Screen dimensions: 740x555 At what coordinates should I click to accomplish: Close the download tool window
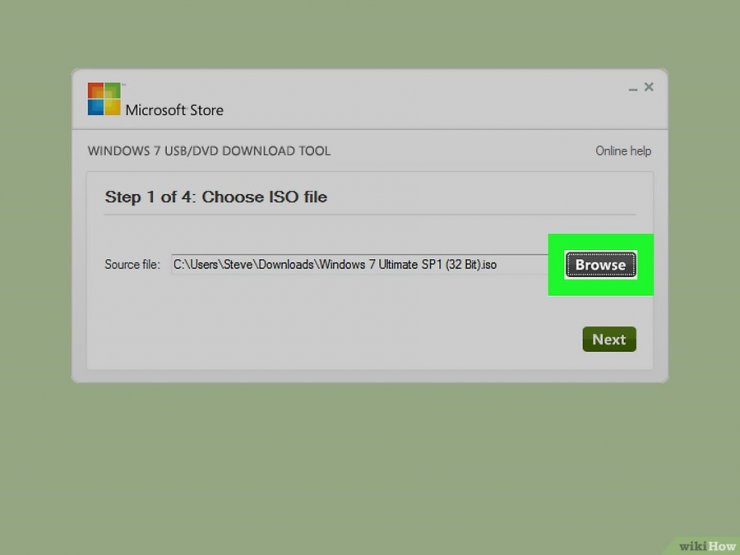(649, 87)
